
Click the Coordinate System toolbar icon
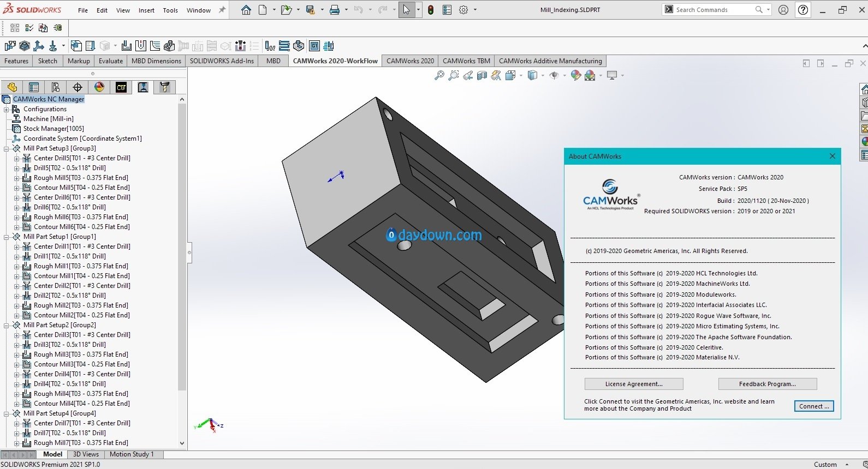[x=39, y=46]
